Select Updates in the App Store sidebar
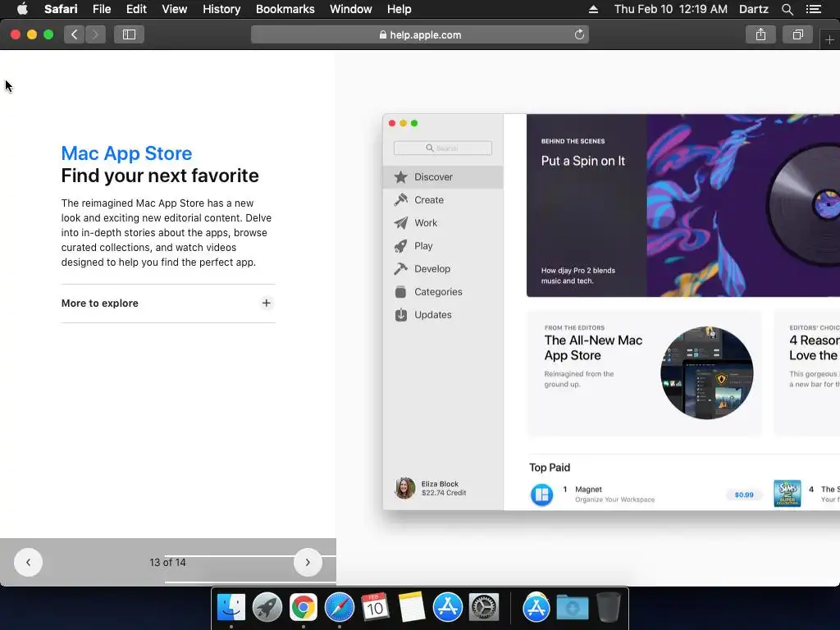 tap(443, 315)
